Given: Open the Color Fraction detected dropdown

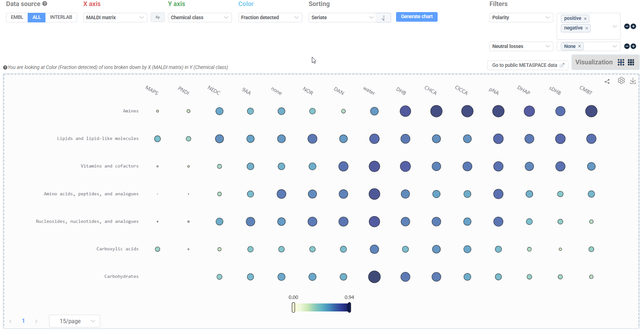Looking at the screenshot, I should [270, 17].
